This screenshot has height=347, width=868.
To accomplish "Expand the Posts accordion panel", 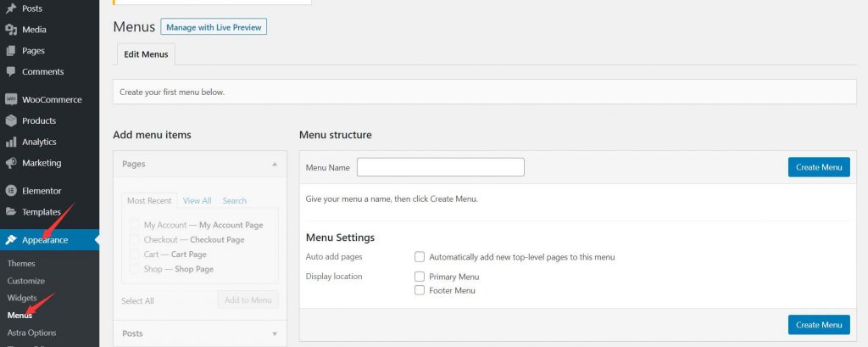I will click(274, 333).
